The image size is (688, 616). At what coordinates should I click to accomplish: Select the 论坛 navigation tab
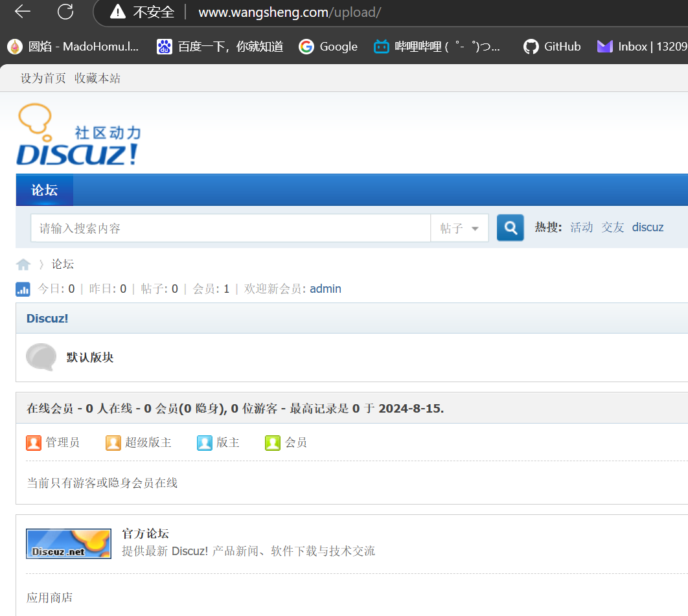pos(44,190)
